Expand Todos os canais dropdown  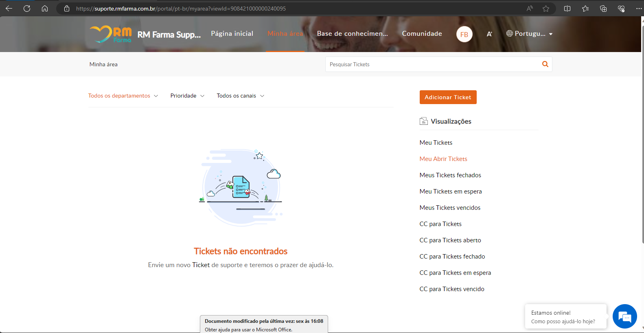pos(240,96)
